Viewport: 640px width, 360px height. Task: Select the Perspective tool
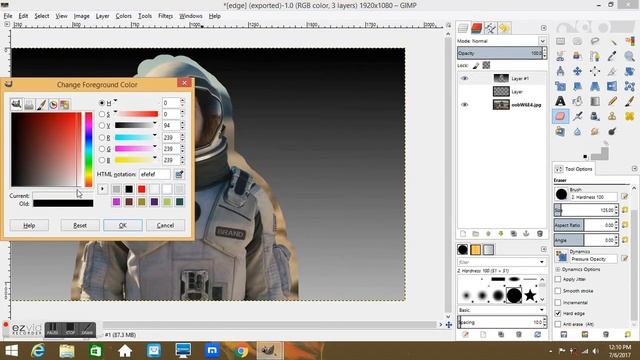595,86
